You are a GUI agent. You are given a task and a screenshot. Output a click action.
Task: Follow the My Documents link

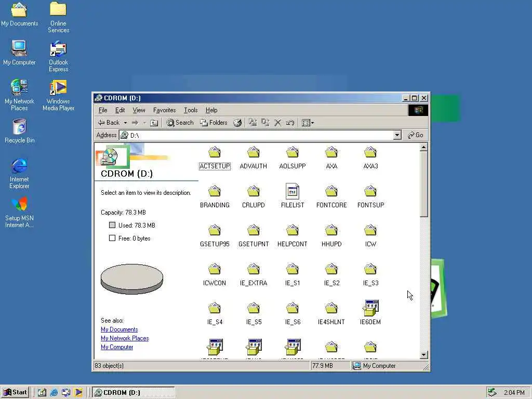(x=119, y=329)
